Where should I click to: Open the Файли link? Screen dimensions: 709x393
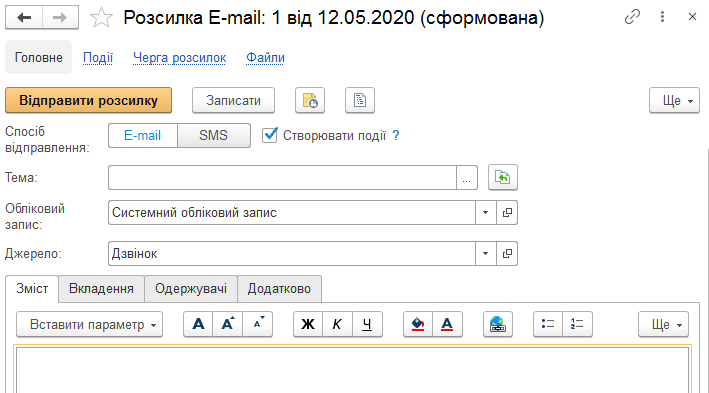pyautogui.click(x=265, y=58)
